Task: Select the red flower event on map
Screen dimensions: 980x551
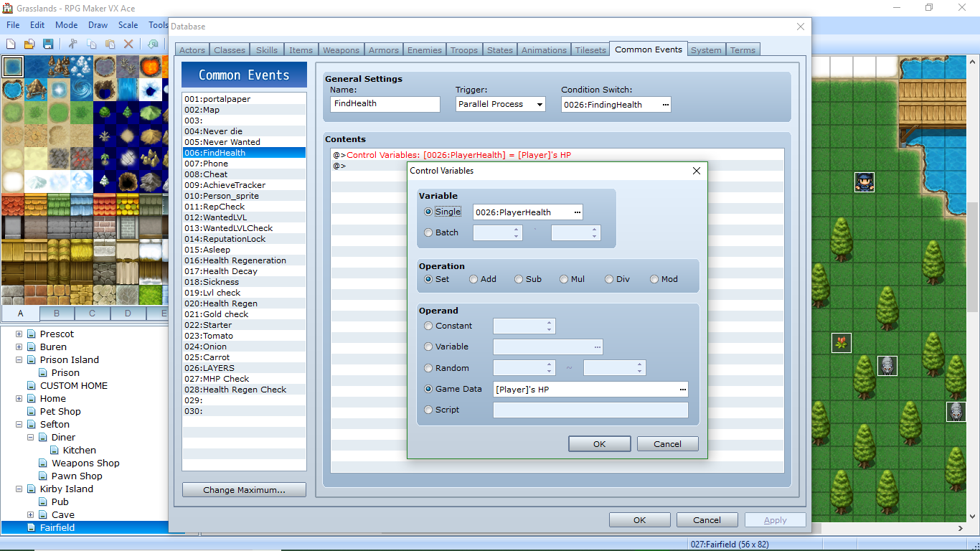Action: [842, 342]
